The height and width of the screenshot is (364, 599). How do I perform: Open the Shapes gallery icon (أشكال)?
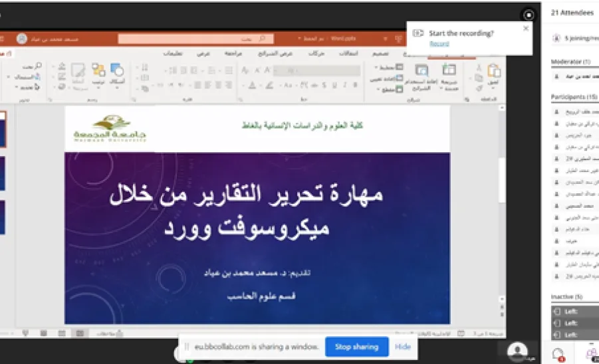tap(117, 70)
